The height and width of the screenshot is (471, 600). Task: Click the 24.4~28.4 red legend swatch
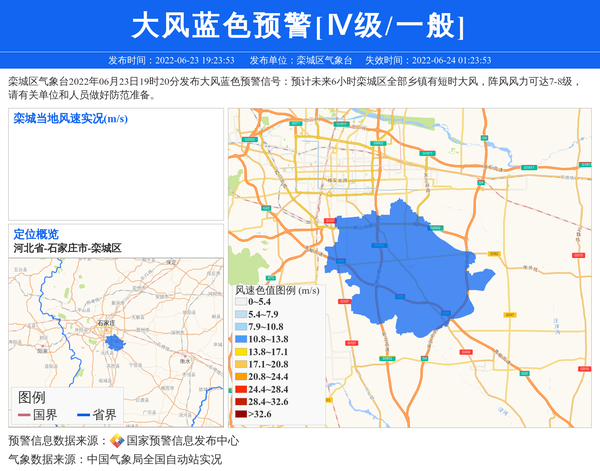240,389
